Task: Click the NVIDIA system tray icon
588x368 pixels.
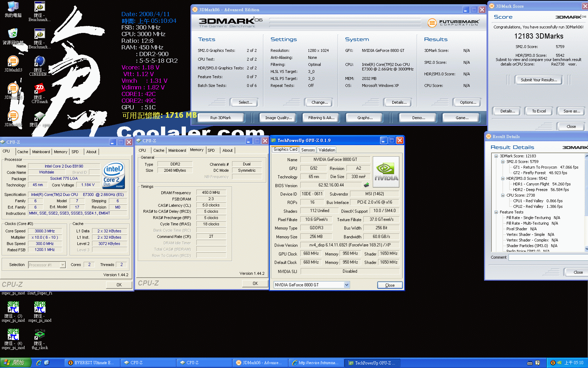Action: tap(559, 363)
